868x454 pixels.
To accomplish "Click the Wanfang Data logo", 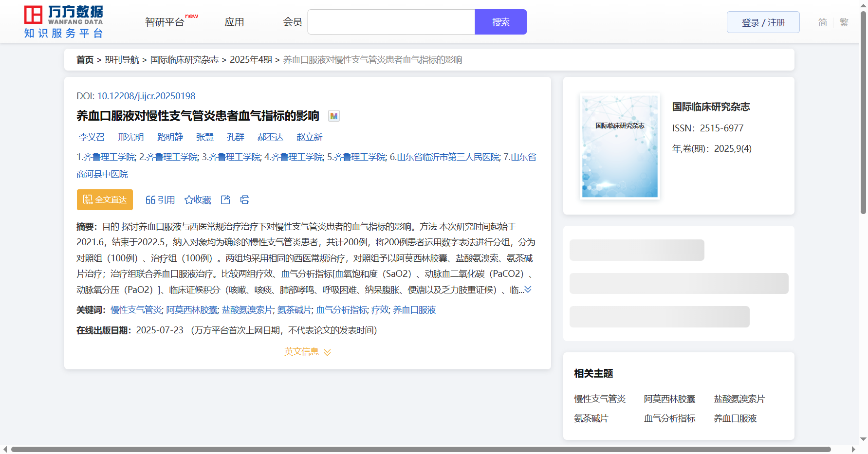I will tap(63, 22).
